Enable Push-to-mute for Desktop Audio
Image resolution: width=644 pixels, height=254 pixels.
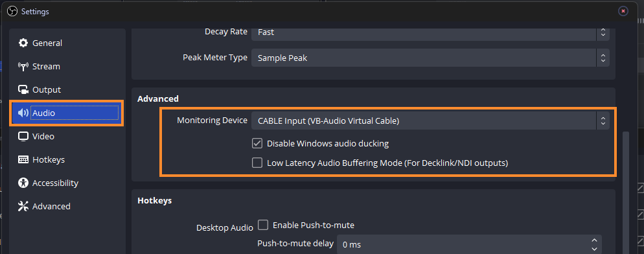tap(263, 225)
